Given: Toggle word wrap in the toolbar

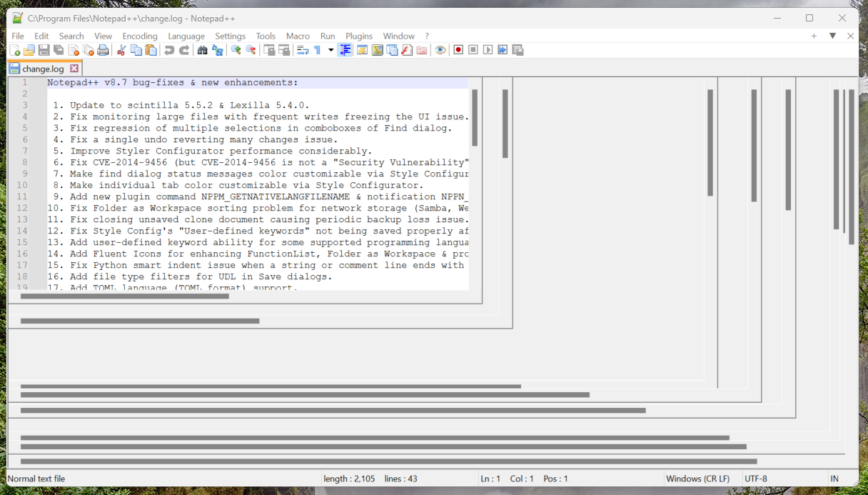Looking at the screenshot, I should pyautogui.click(x=303, y=50).
